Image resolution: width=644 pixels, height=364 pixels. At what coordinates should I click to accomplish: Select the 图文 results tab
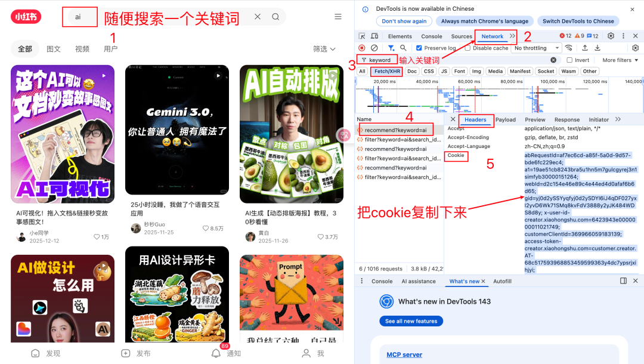54,49
